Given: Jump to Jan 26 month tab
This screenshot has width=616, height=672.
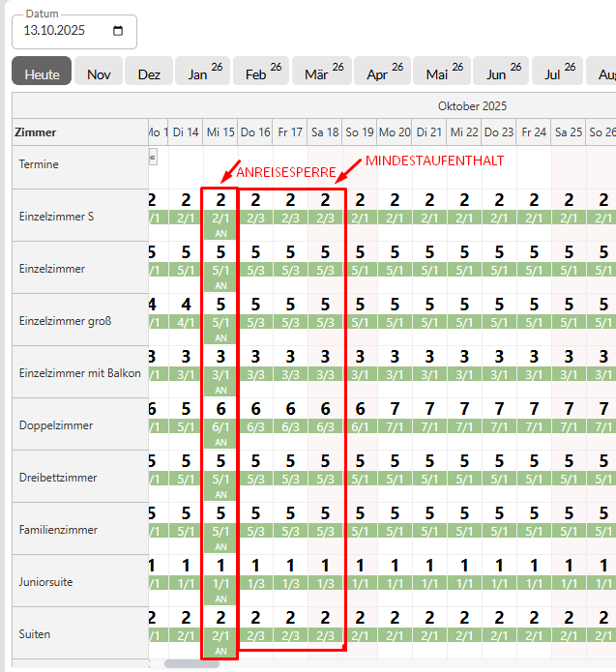Looking at the screenshot, I should coord(203,73).
